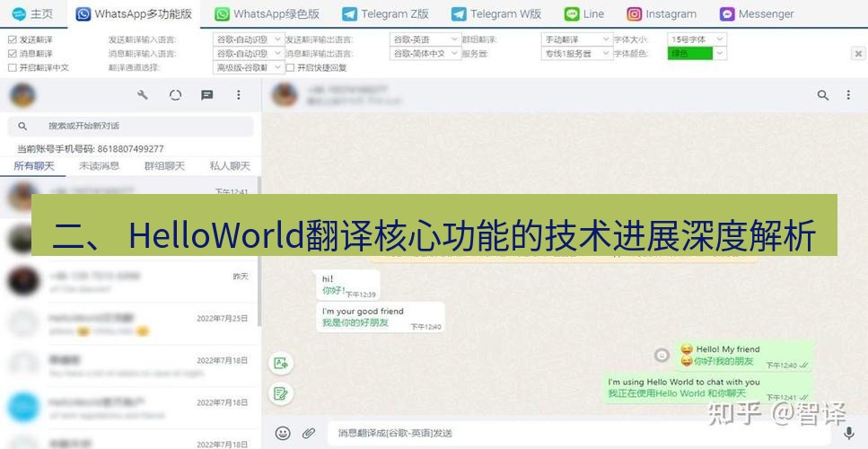Switch to the Line tab

pos(584,13)
